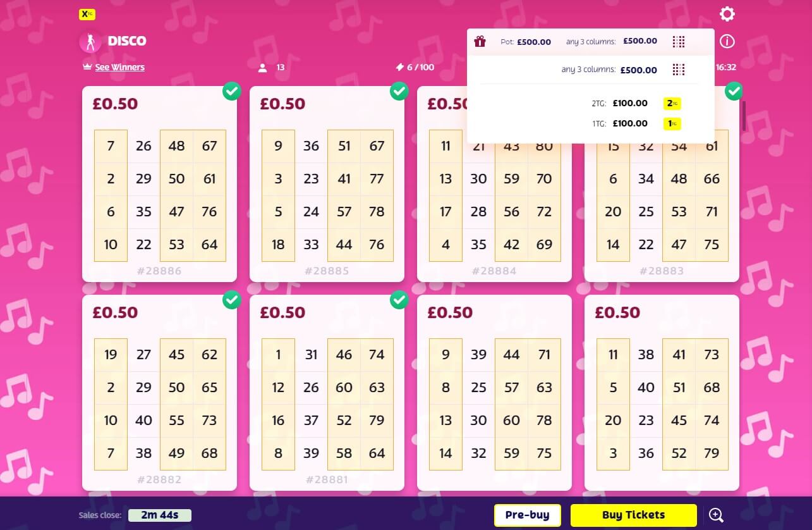The width and height of the screenshot is (812, 530).
Task: Deselect ticket #28886 green checkmark
Action: (232, 92)
